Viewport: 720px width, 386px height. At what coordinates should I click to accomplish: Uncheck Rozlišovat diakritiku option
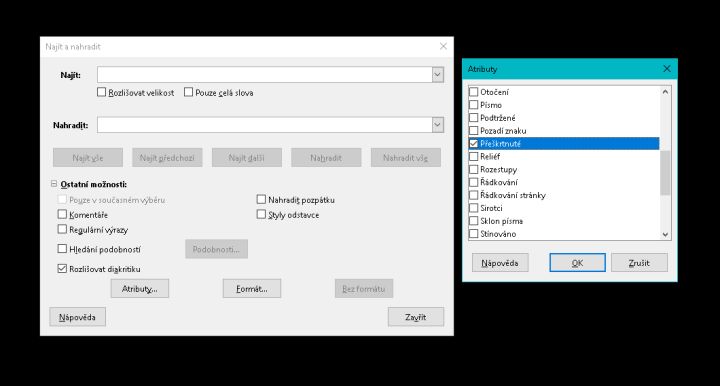click(62, 269)
